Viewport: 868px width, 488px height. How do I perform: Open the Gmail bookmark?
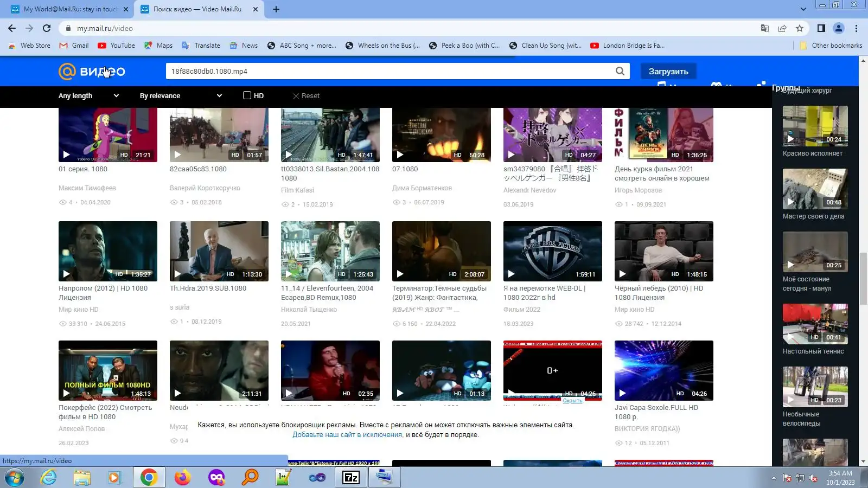74,46
